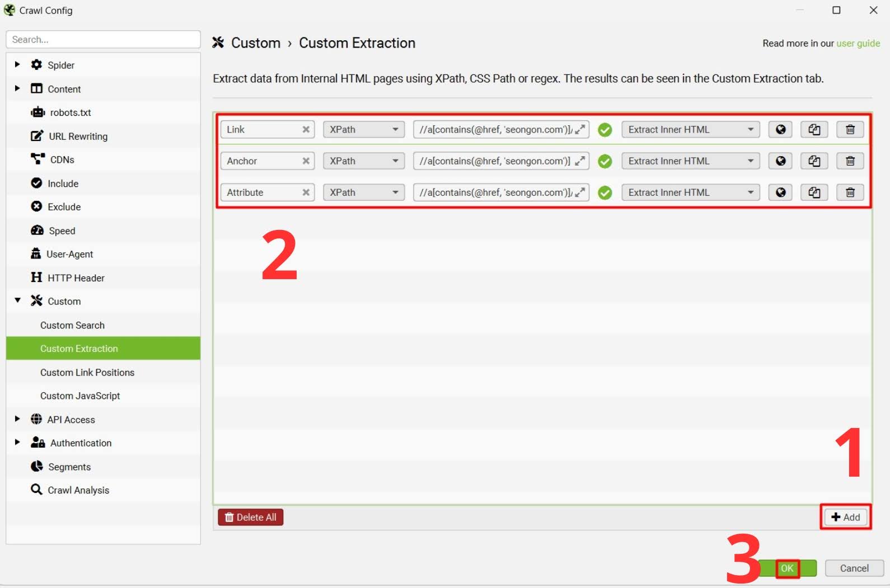
Task: Open the XPath type dropdown in Anchor row
Action: tap(364, 161)
